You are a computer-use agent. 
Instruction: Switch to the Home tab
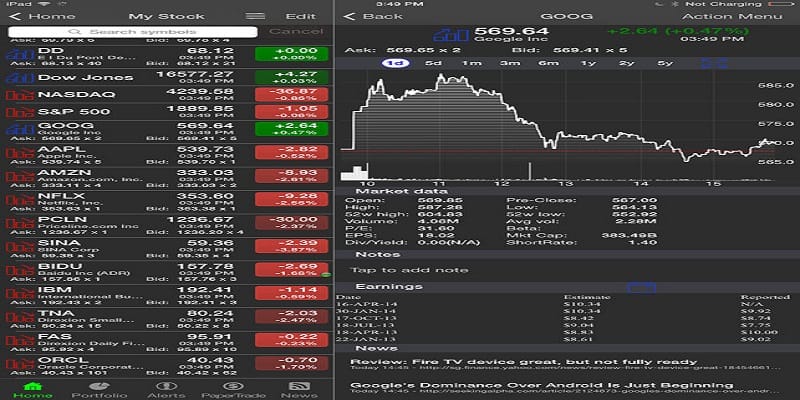32,386
